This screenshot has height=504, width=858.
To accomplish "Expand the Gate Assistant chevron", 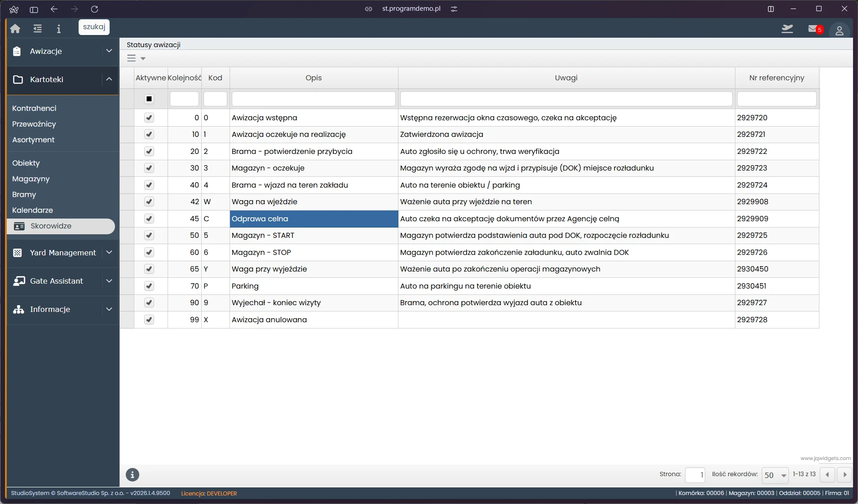I will pos(109,280).
